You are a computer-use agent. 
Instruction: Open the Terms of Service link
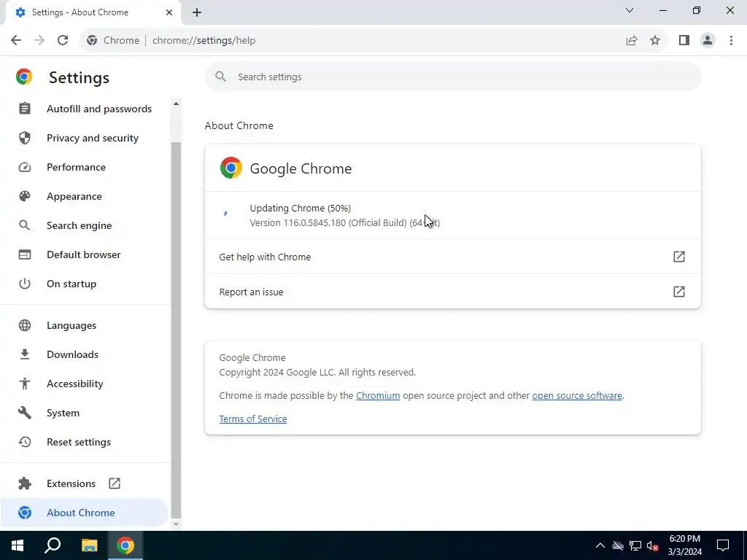(253, 419)
